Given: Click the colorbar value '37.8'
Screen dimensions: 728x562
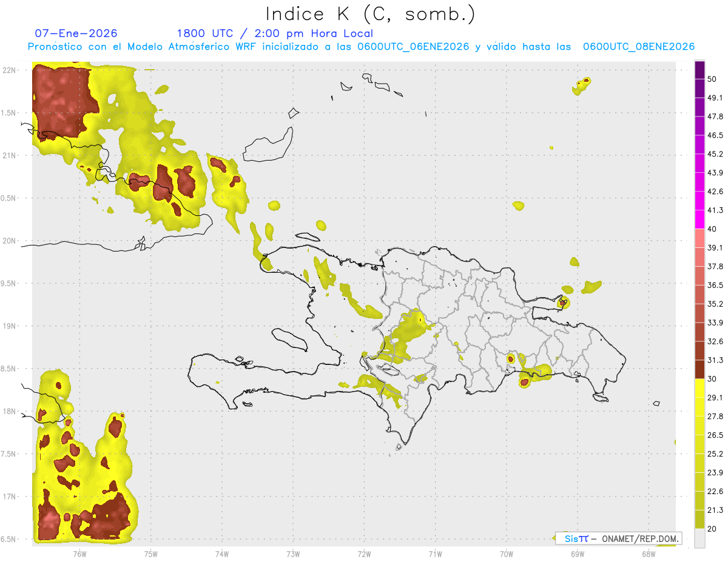Looking at the screenshot, I should point(715,266).
